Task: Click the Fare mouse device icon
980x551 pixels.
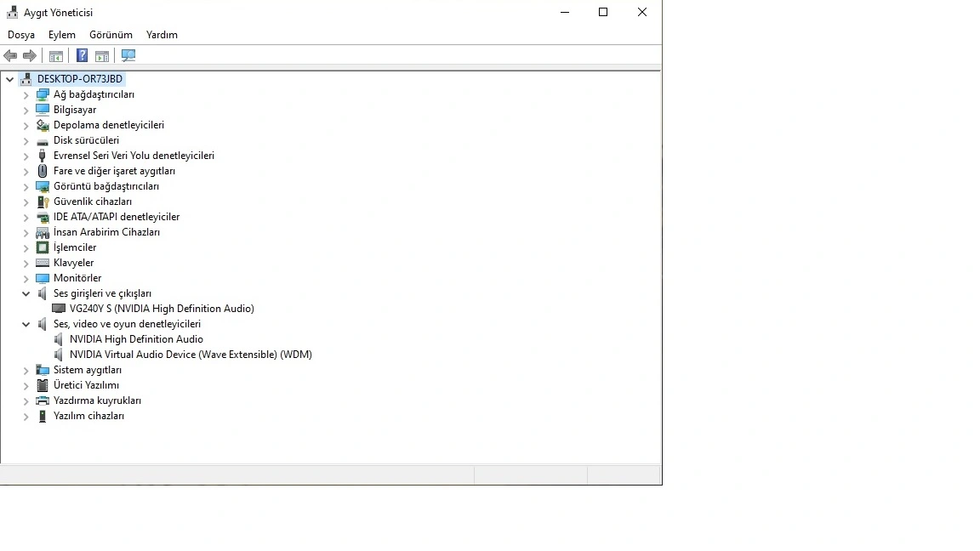Action: coord(43,171)
